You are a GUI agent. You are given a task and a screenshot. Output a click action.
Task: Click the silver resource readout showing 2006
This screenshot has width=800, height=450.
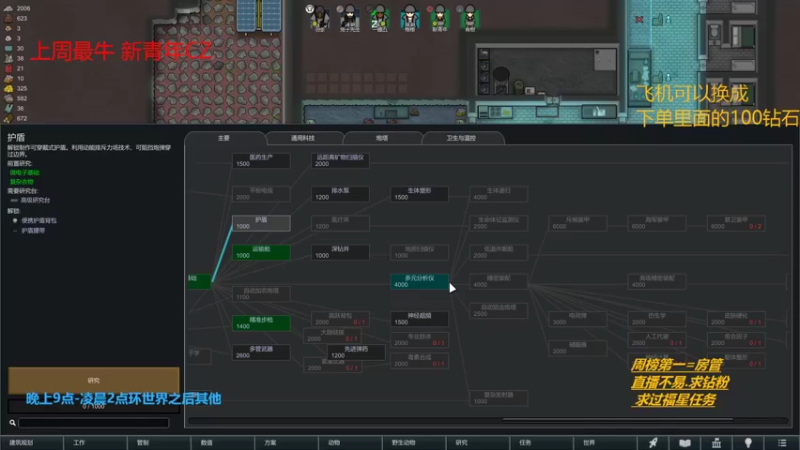pos(17,8)
